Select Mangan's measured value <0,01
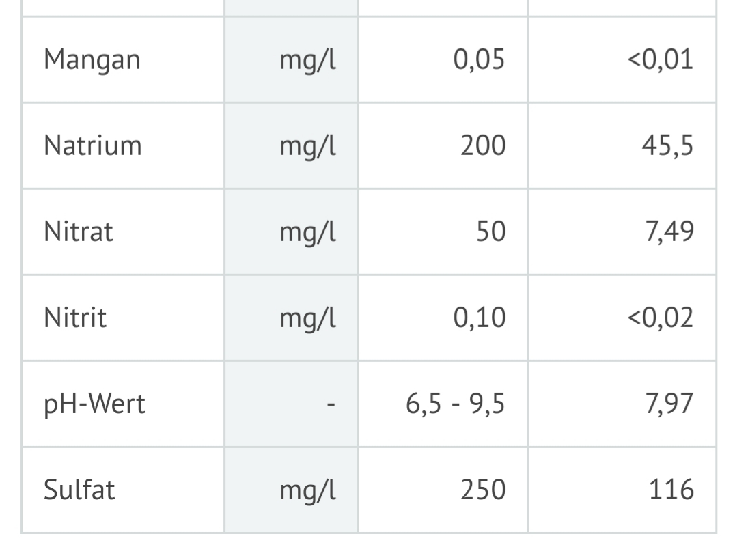The width and height of the screenshot is (735, 560). pyautogui.click(x=660, y=59)
